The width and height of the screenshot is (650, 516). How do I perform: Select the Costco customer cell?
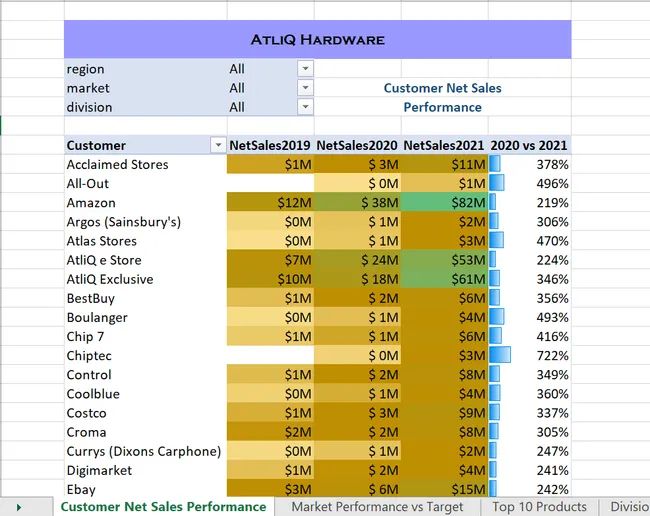point(146,413)
